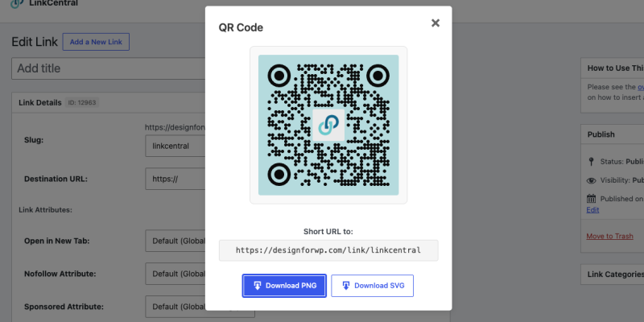Click the Destination URL field

pos(175,179)
